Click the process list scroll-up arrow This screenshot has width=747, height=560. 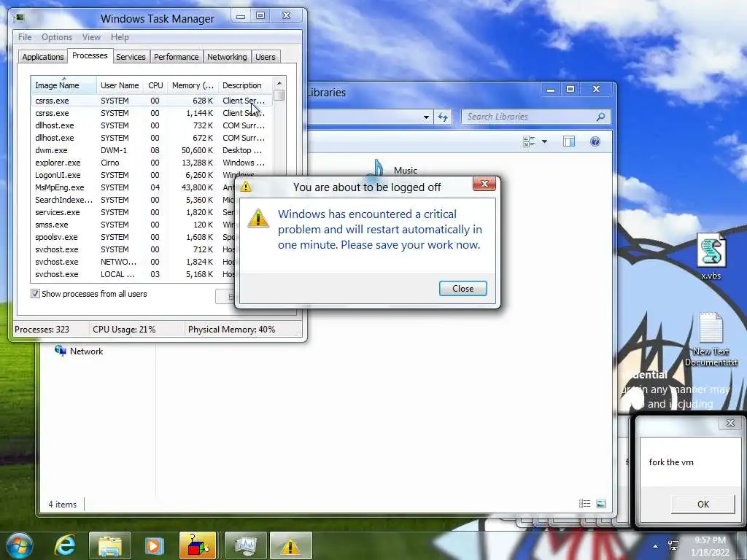(279, 83)
